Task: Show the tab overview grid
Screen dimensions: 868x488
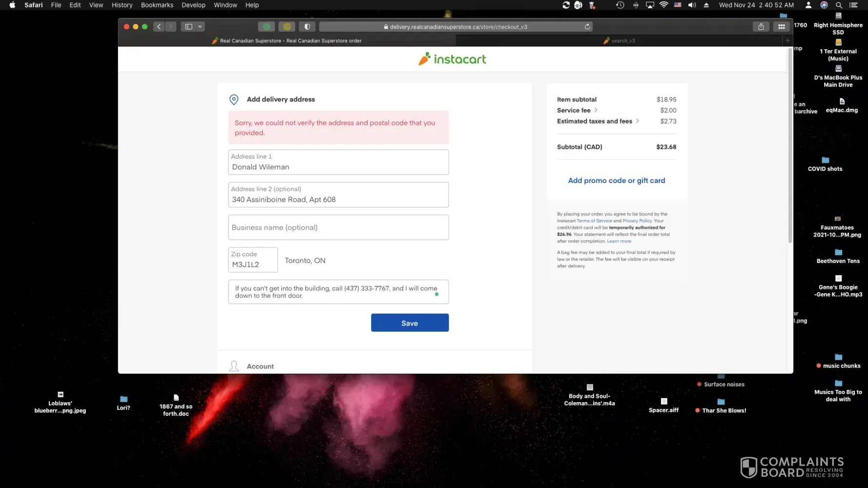Action: 781,27
